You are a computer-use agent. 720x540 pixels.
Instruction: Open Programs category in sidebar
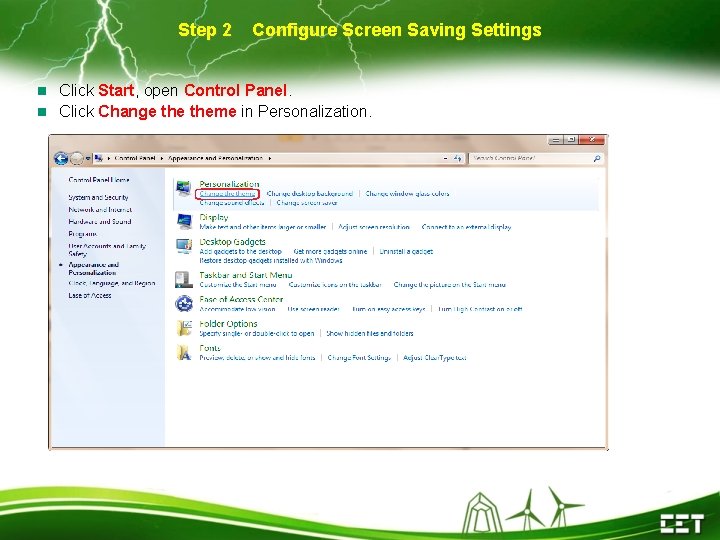[x=83, y=234]
